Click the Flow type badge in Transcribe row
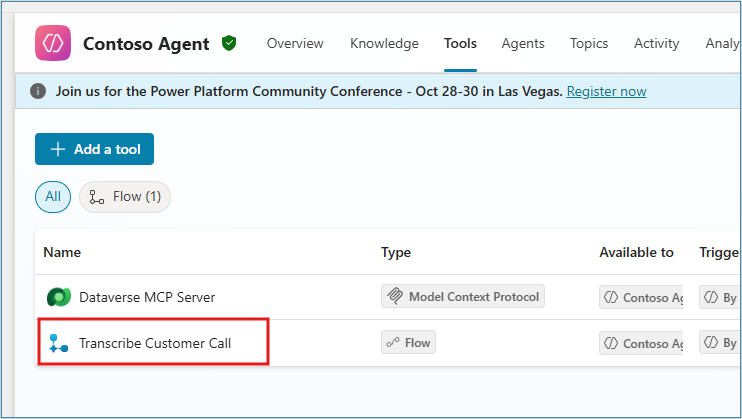This screenshot has height=419, width=742. tap(408, 342)
